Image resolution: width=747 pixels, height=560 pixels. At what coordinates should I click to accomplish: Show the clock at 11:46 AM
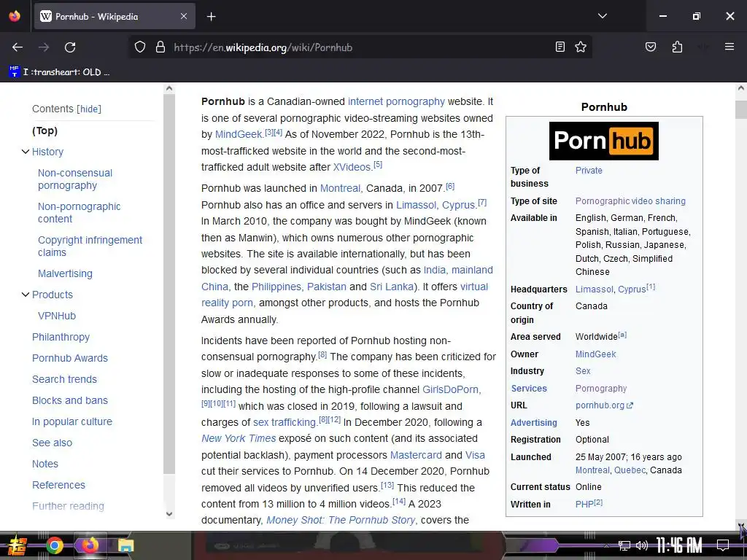coord(679,545)
